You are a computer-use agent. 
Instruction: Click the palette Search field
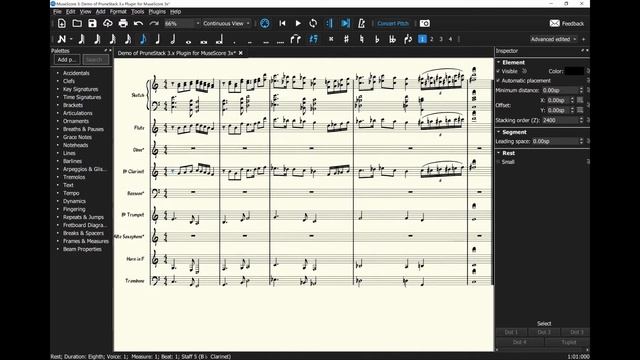[x=96, y=60]
